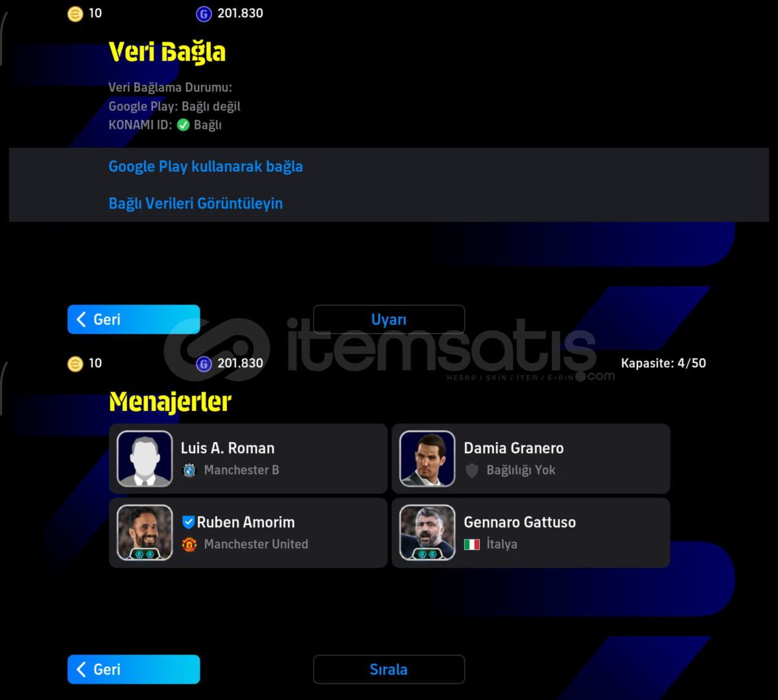Click the gold coin icon above Menajerler

pos(75,364)
